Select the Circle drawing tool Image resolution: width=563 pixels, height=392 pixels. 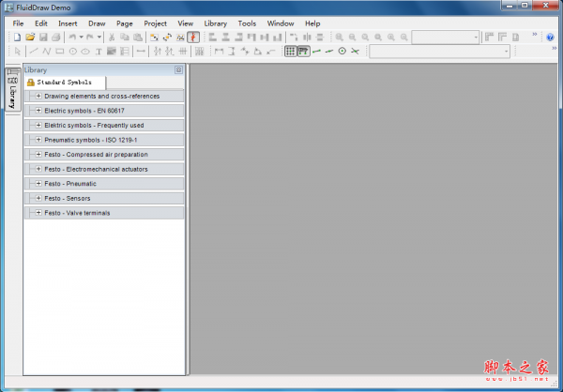(x=72, y=52)
